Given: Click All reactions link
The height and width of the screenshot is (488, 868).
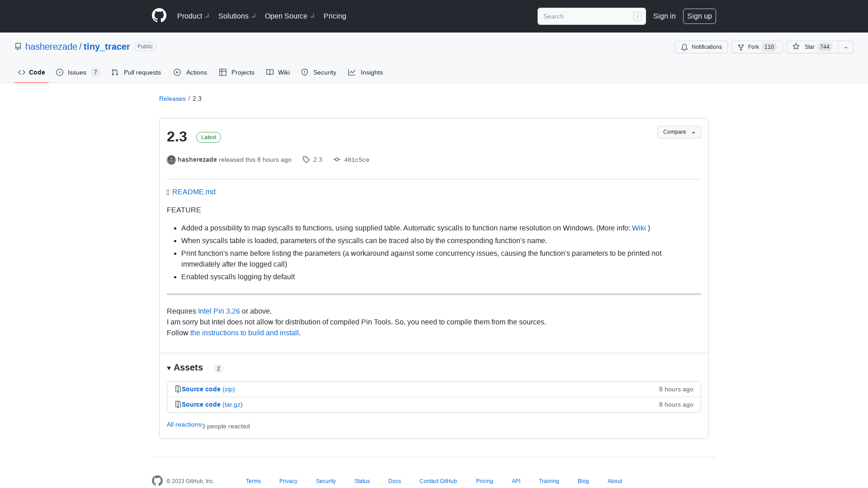Looking at the screenshot, I should (184, 424).
